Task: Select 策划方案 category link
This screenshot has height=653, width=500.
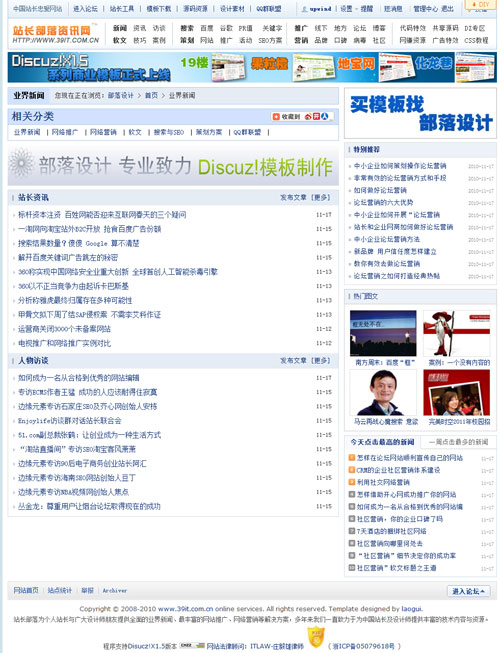Action: (x=209, y=132)
